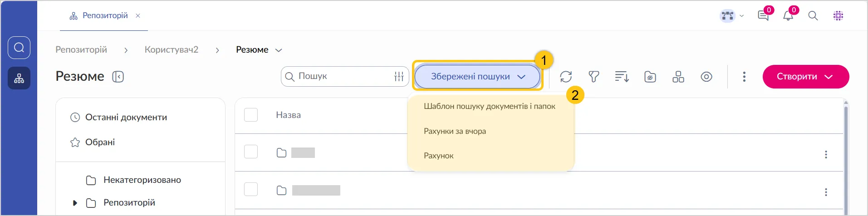Check the first folder row checkbox

(251, 152)
